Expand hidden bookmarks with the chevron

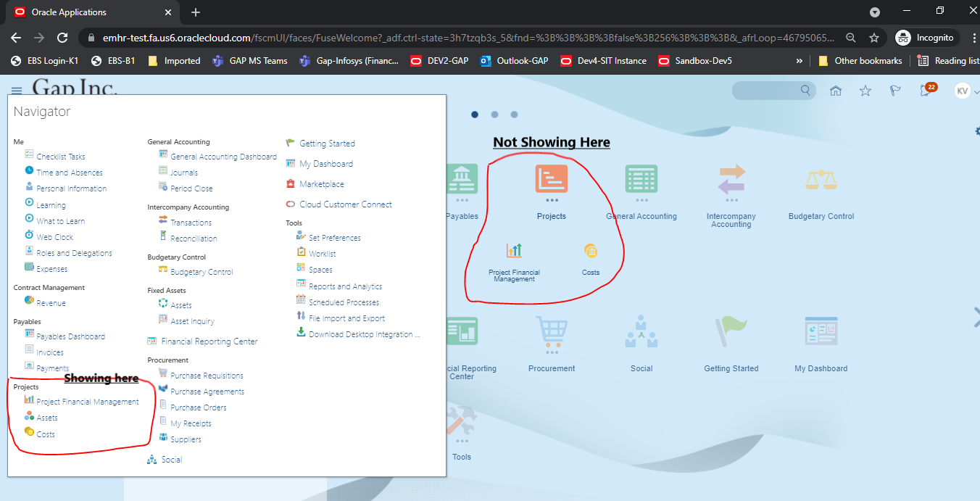click(800, 61)
